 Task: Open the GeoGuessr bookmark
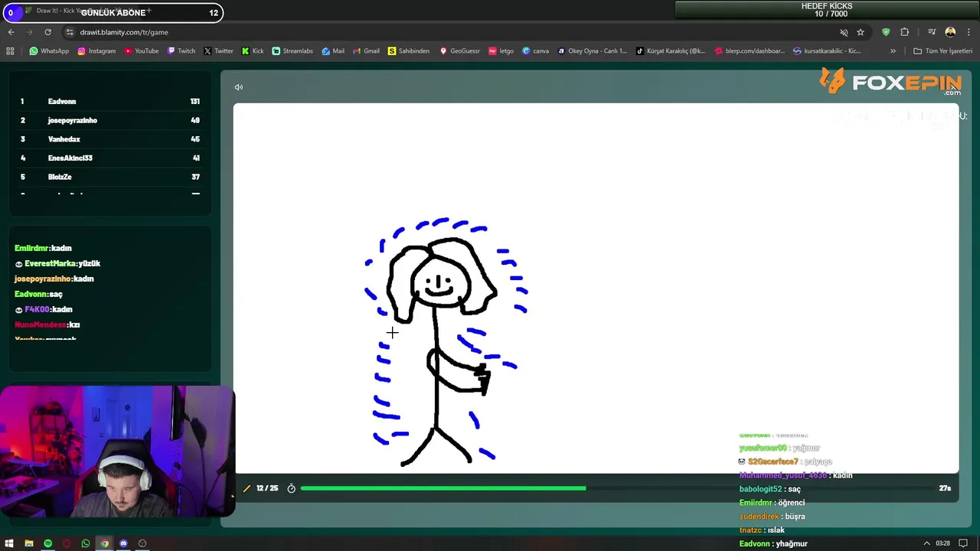(x=459, y=51)
